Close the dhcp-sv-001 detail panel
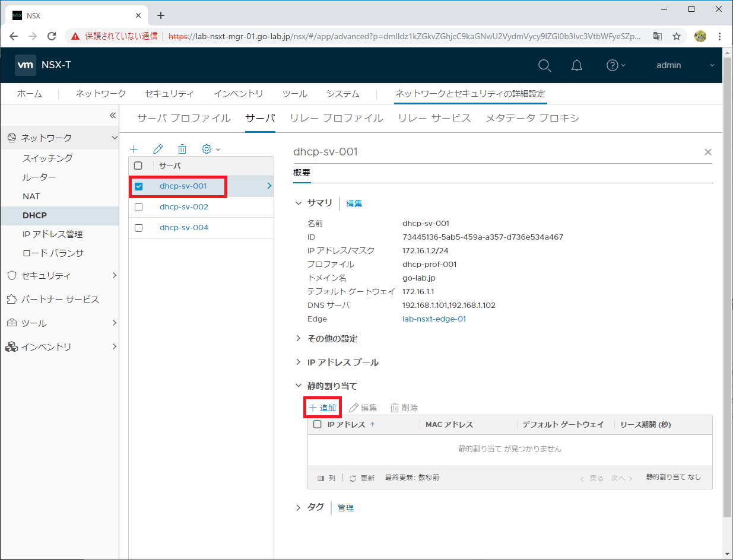 (707, 152)
